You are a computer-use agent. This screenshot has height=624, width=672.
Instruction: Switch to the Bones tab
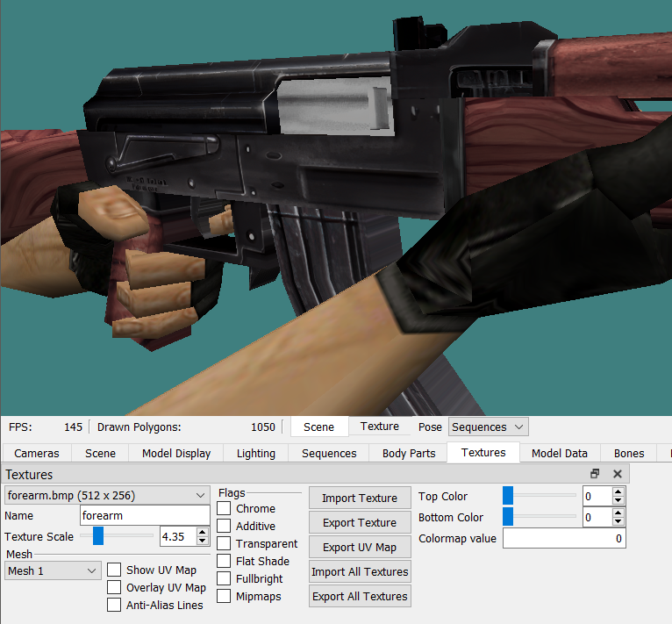(x=629, y=454)
